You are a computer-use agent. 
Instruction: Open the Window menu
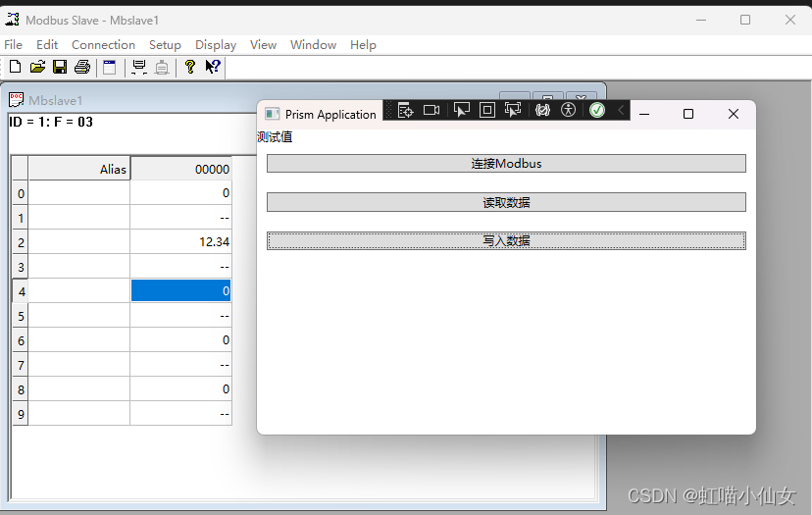coord(313,45)
